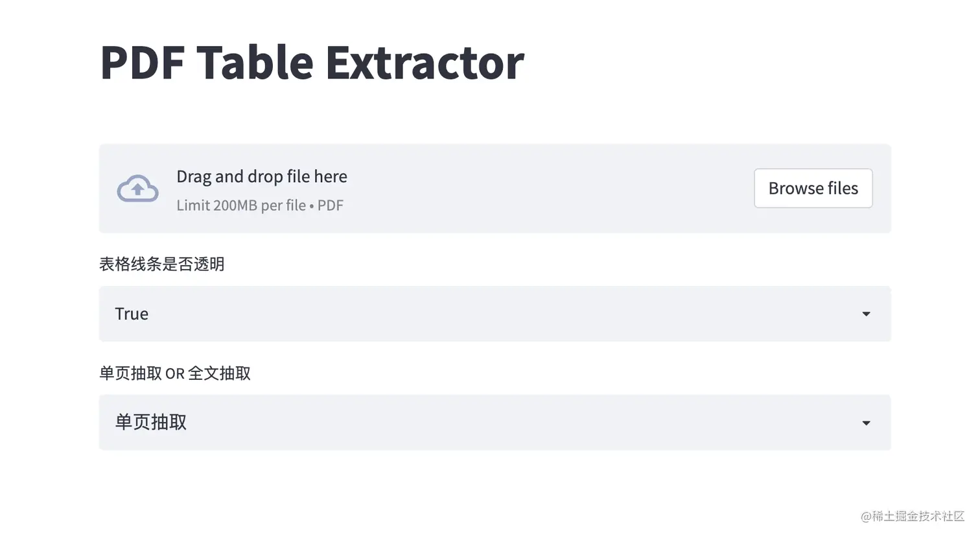Screen dimensions: 980x538
Task: Click the word 'Extractor' in the title
Action: pos(425,62)
